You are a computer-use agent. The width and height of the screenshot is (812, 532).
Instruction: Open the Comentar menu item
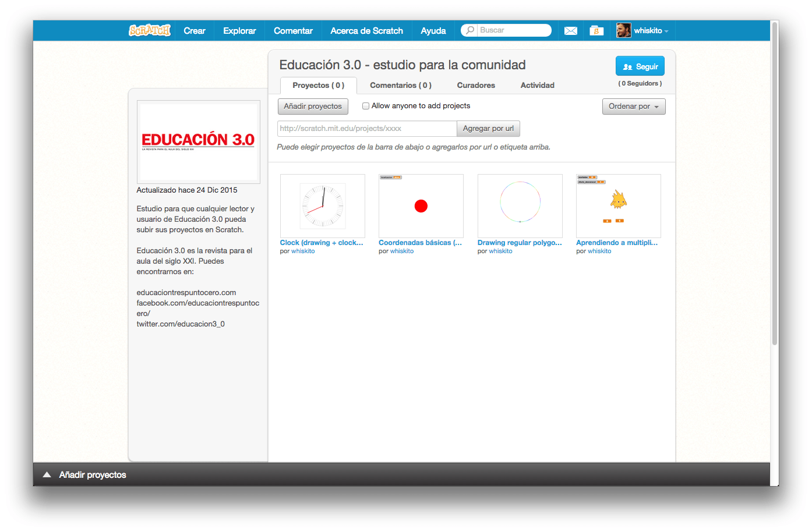(294, 31)
